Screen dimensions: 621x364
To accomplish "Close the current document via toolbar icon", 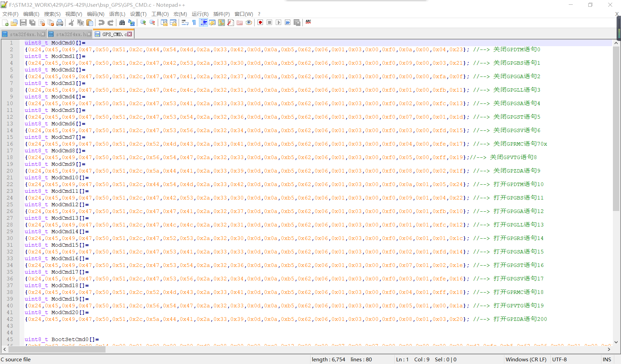I will (42, 23).
